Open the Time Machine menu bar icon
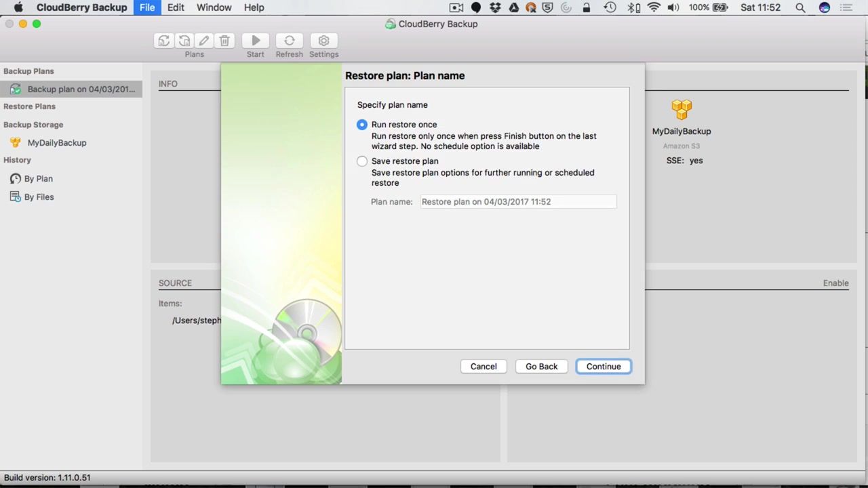The image size is (868, 488). tap(610, 7)
